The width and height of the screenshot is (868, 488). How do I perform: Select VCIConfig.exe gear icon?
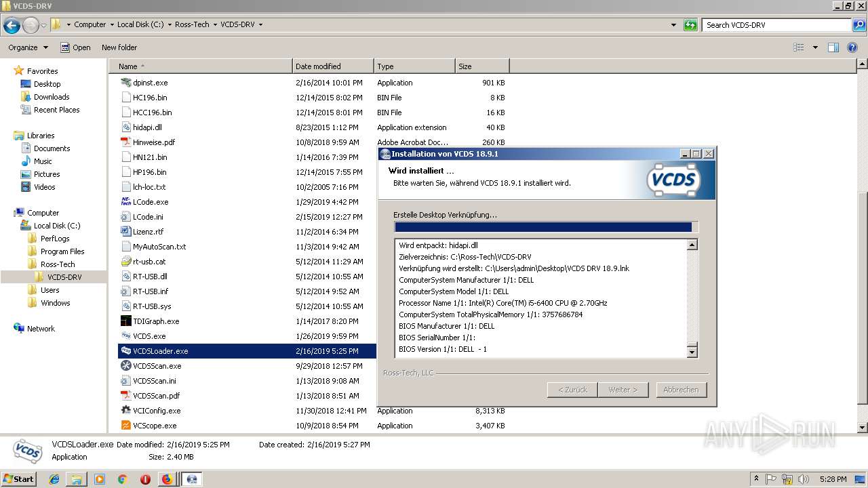point(125,411)
